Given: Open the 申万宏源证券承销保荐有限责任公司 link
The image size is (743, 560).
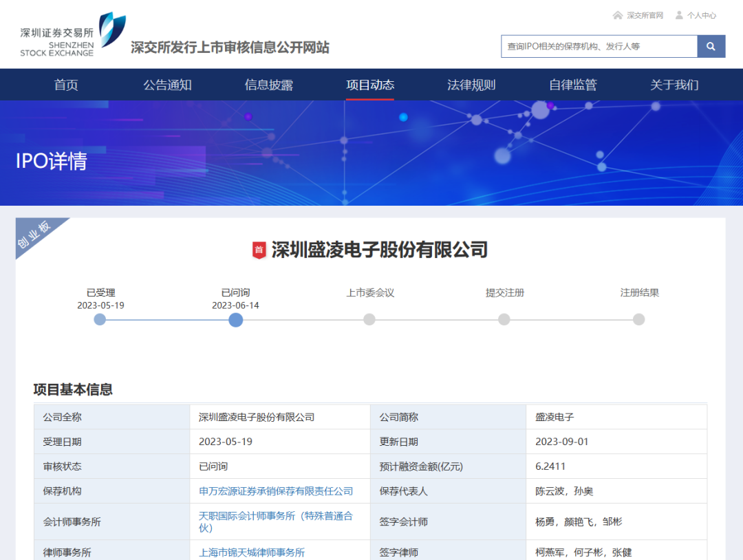Looking at the screenshot, I should click(276, 491).
